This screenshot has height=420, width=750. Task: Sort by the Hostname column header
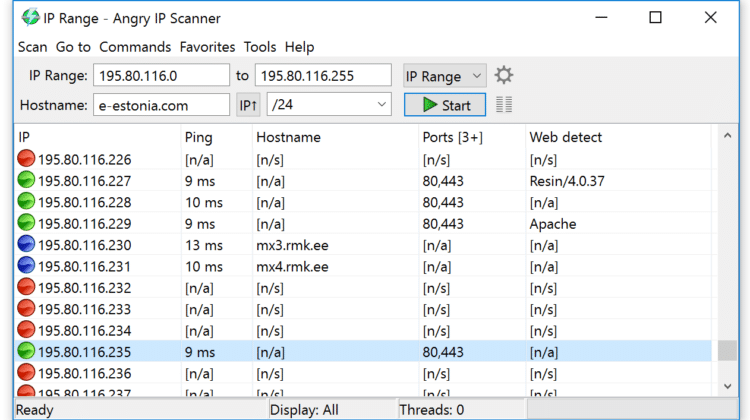(335, 137)
